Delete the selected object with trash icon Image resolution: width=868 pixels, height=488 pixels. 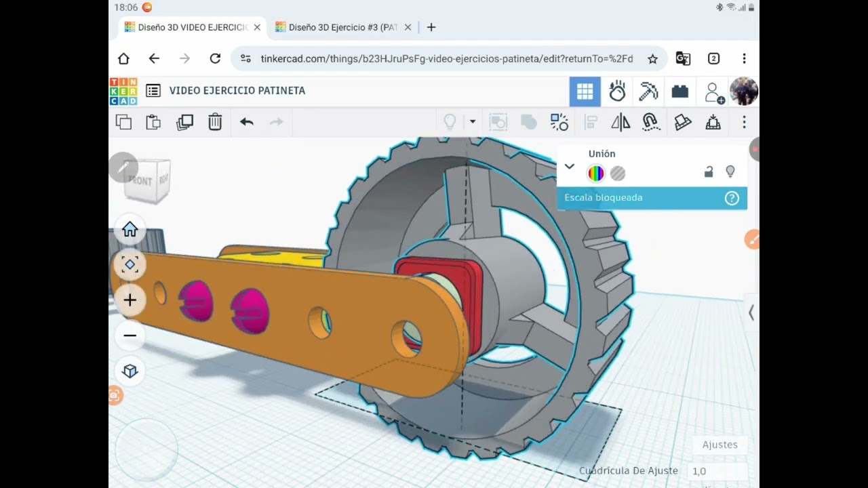[x=215, y=122]
